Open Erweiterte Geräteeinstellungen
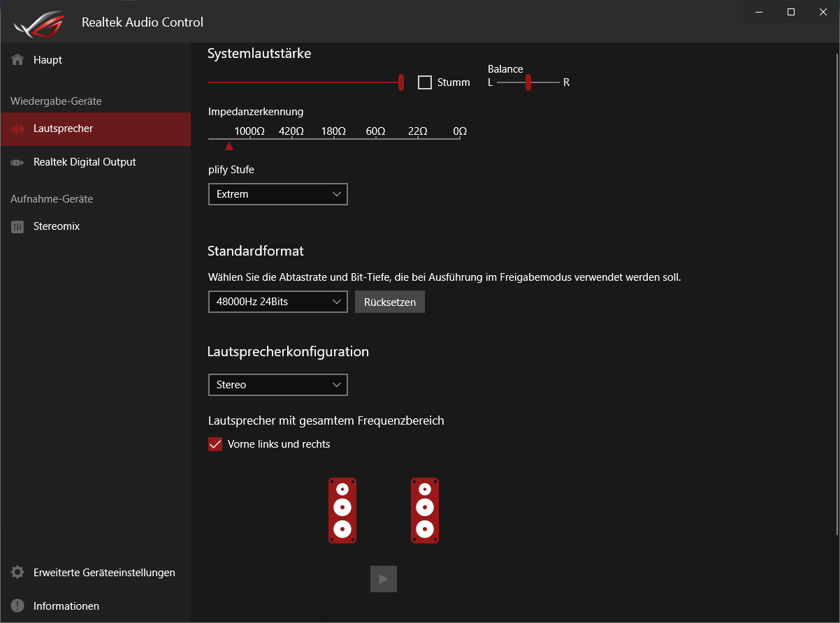This screenshot has height=623, width=840. (x=96, y=573)
